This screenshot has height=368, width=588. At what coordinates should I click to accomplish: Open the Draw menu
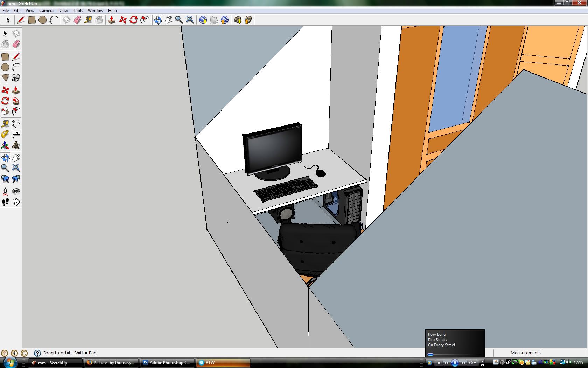point(63,11)
